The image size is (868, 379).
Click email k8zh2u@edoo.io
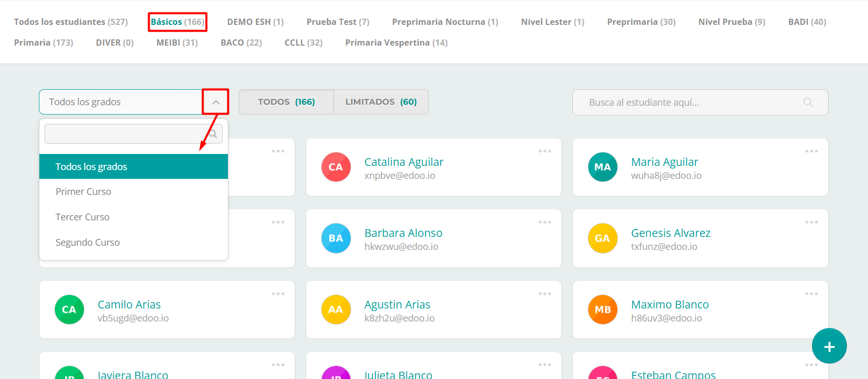[399, 318]
